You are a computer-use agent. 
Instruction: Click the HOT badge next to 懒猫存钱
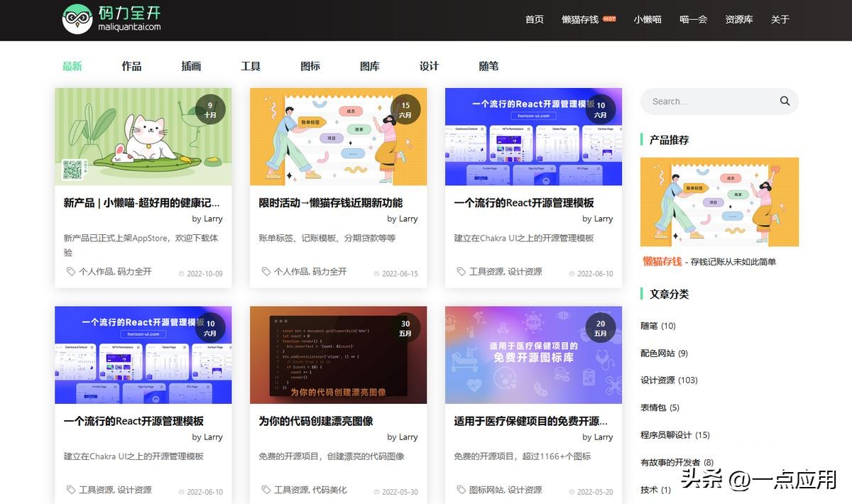609,19
